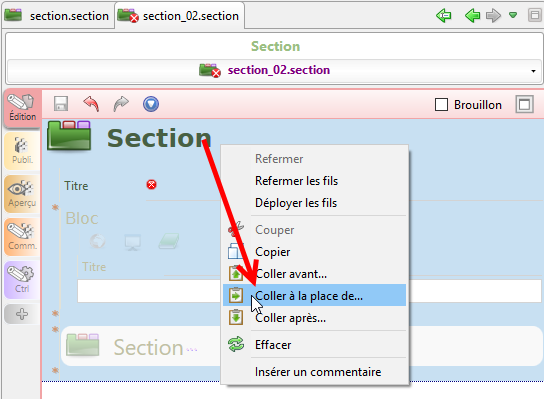Choose Effacer in context menu

click(x=315, y=345)
